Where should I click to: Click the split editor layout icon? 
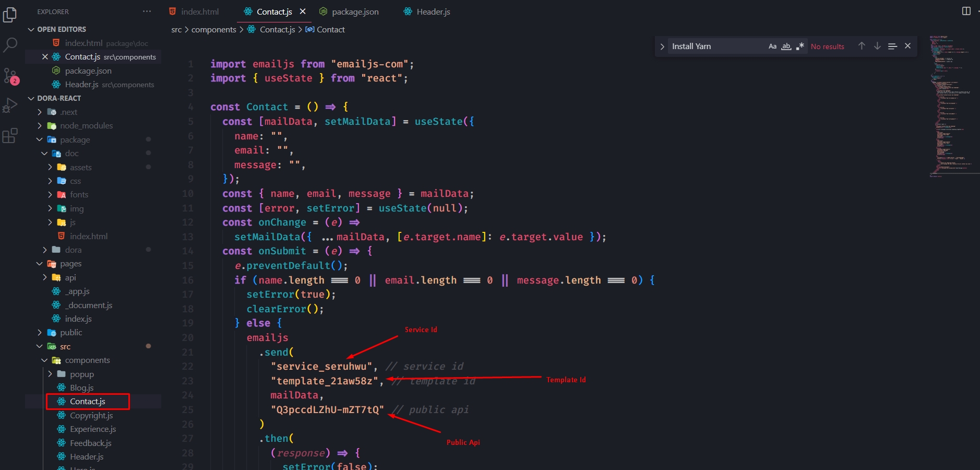click(x=966, y=11)
